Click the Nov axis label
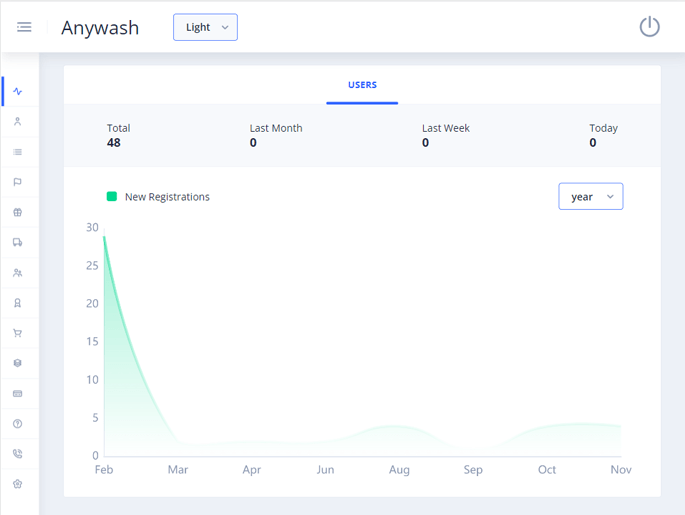The height and width of the screenshot is (515, 685). 621,470
